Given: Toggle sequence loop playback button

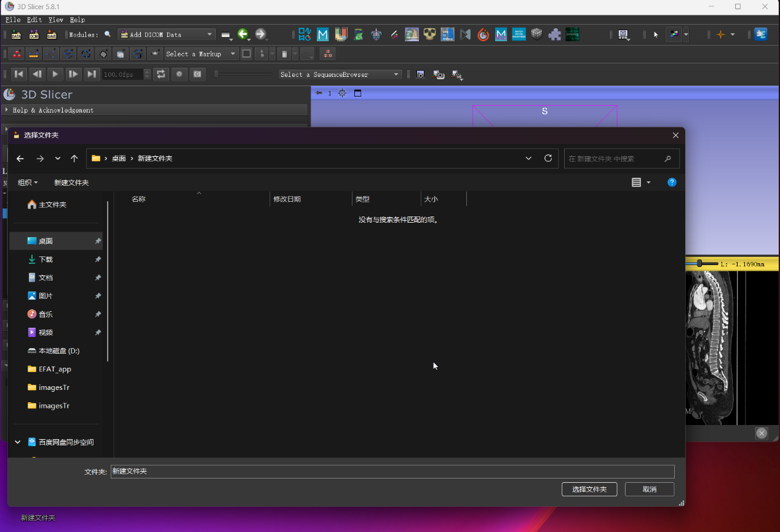Looking at the screenshot, I should tap(161, 74).
